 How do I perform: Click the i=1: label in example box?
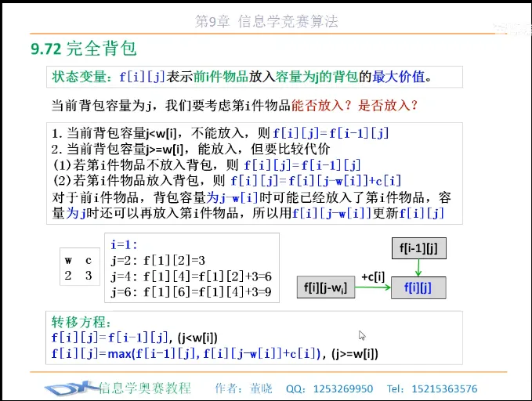coord(124,244)
